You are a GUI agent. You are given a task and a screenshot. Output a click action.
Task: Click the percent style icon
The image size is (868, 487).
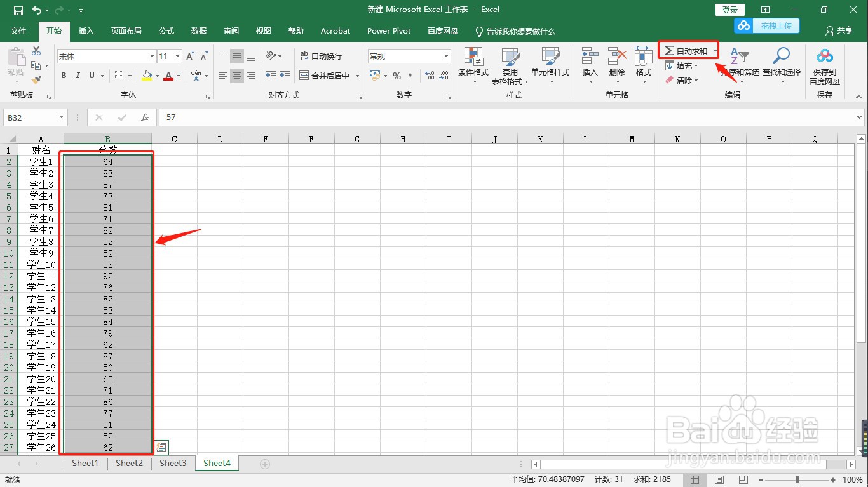[397, 76]
